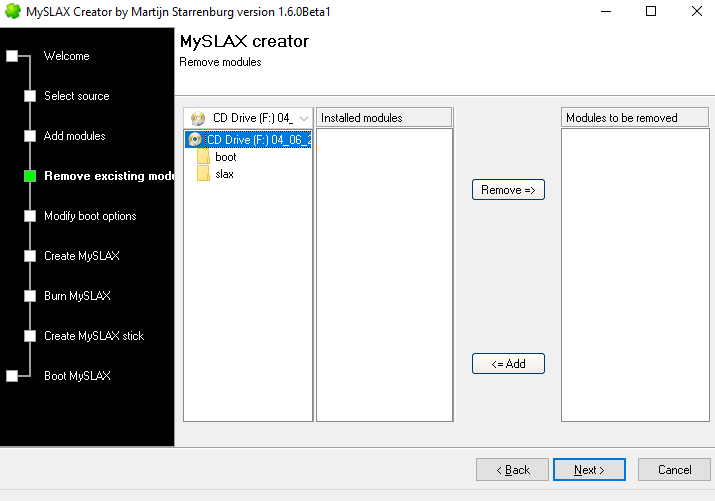Close the MySLAX Creator window
Viewport: 715px width, 501px height.
696,11
